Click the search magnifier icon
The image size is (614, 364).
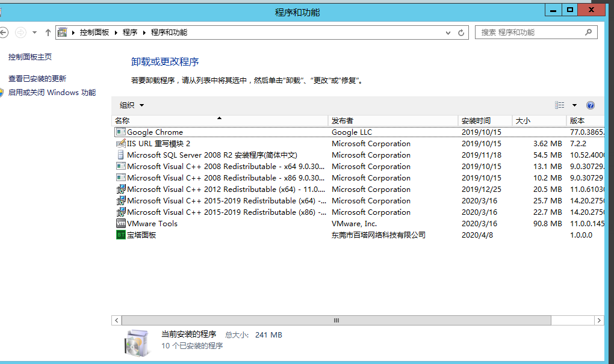[589, 32]
